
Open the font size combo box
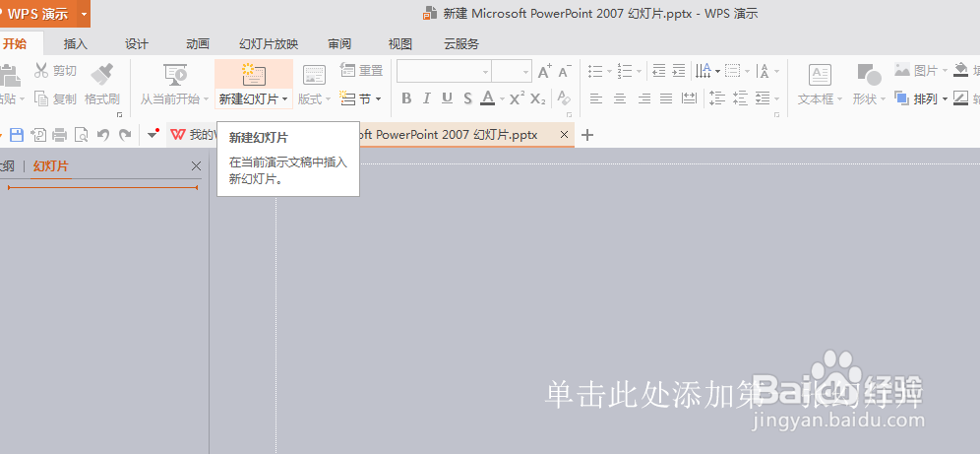pyautogui.click(x=512, y=72)
